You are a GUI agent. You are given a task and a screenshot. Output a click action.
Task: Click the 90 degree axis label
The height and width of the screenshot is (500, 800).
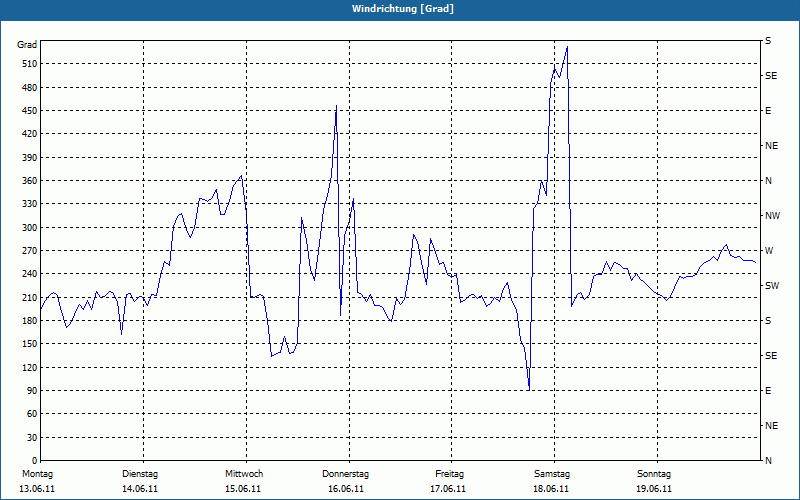pyautogui.click(x=32, y=390)
